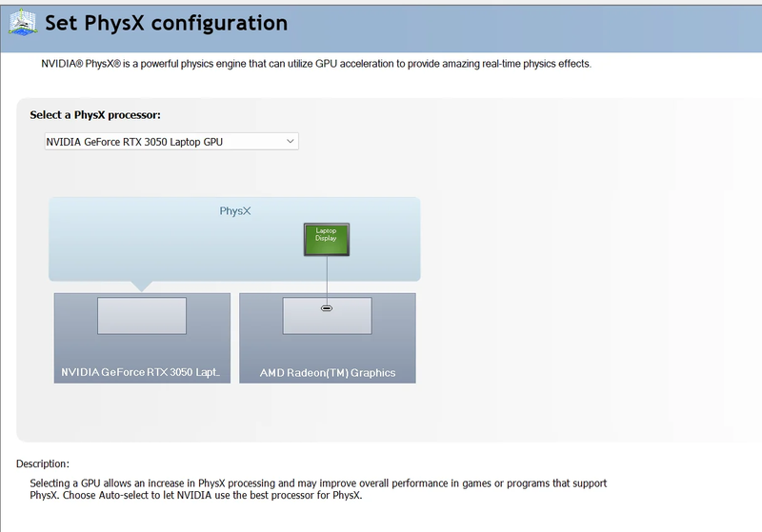
Task: Select the AMD Radeon(TM) Graphics box
Action: point(328,338)
